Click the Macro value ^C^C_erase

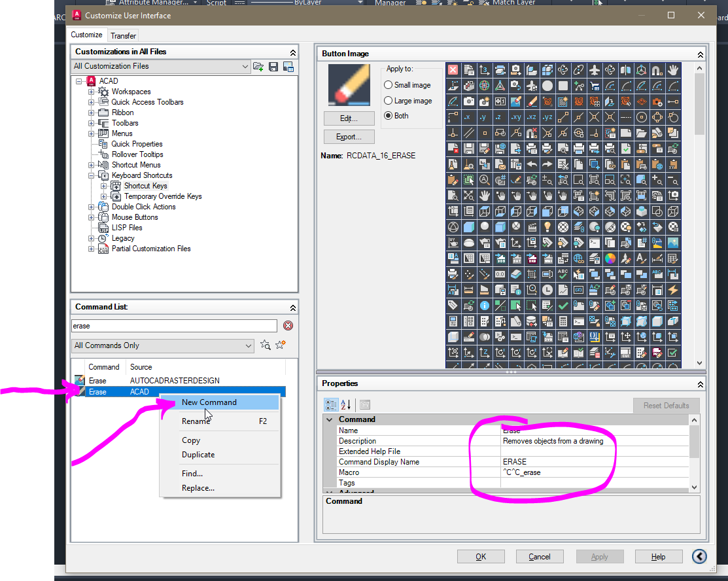click(x=522, y=472)
